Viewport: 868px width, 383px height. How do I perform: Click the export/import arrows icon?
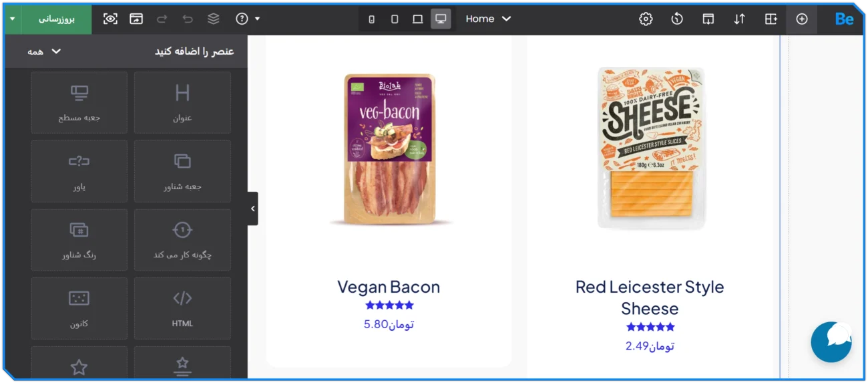(739, 19)
